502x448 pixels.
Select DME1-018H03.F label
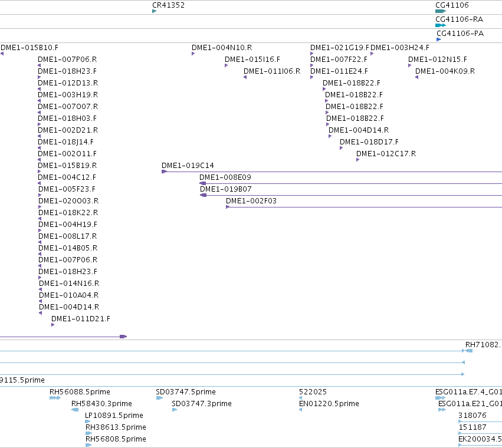[67, 118]
